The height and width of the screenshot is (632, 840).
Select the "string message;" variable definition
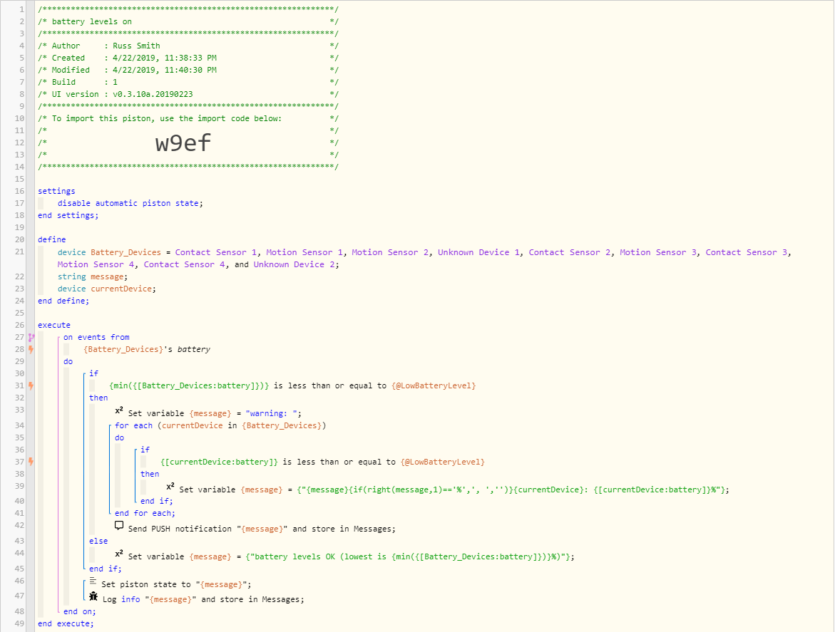pyautogui.click(x=93, y=276)
